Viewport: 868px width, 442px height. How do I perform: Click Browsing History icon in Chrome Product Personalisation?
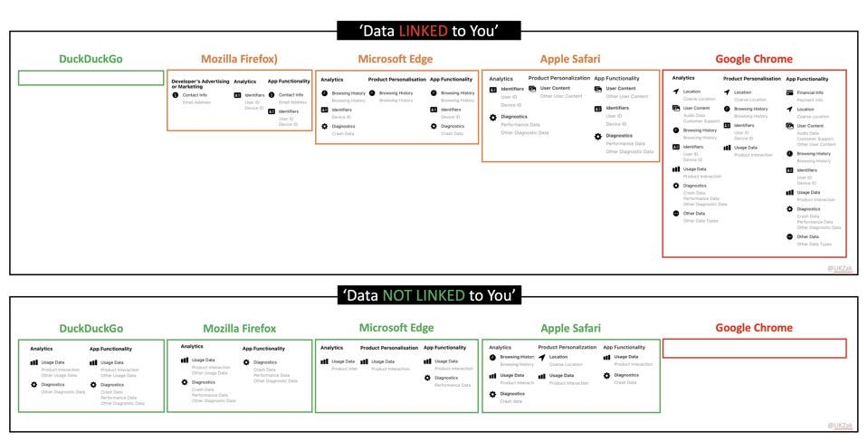[x=727, y=109]
